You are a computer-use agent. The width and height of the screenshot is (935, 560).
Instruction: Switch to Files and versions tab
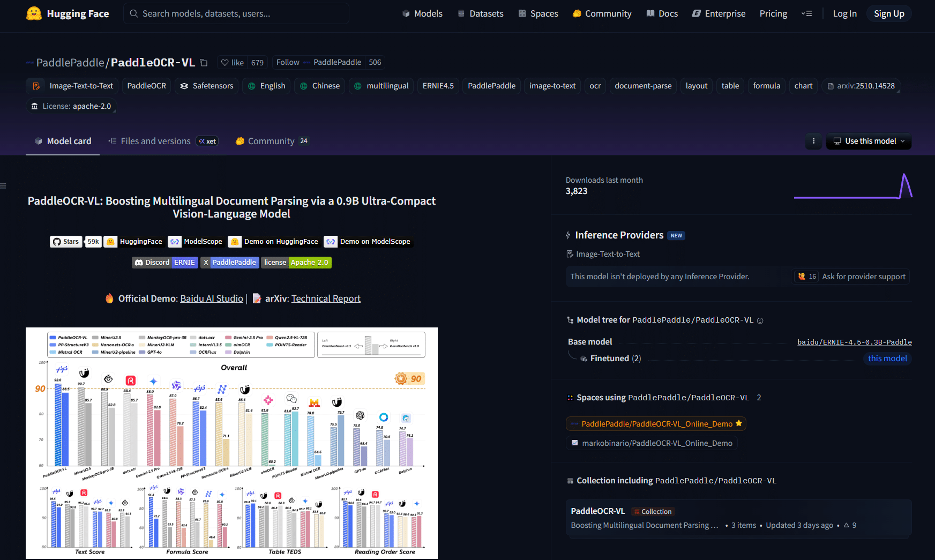163,141
